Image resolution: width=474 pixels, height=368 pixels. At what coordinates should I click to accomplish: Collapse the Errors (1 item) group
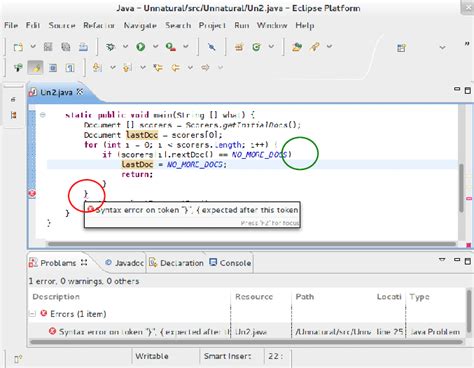pos(33,314)
